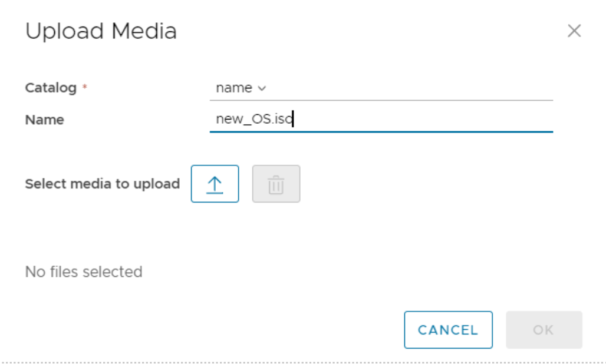606x364 pixels.
Task: Click the empty area of the Catalog select line
Action: click(x=410, y=88)
